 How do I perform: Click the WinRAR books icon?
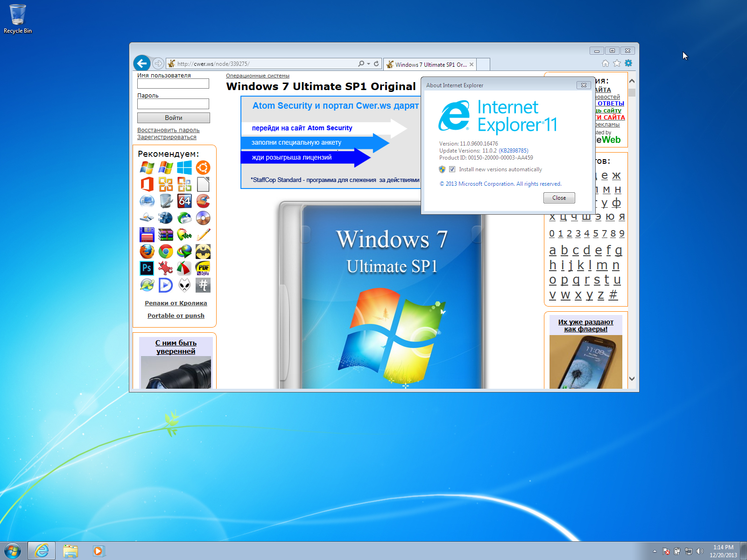(x=166, y=235)
